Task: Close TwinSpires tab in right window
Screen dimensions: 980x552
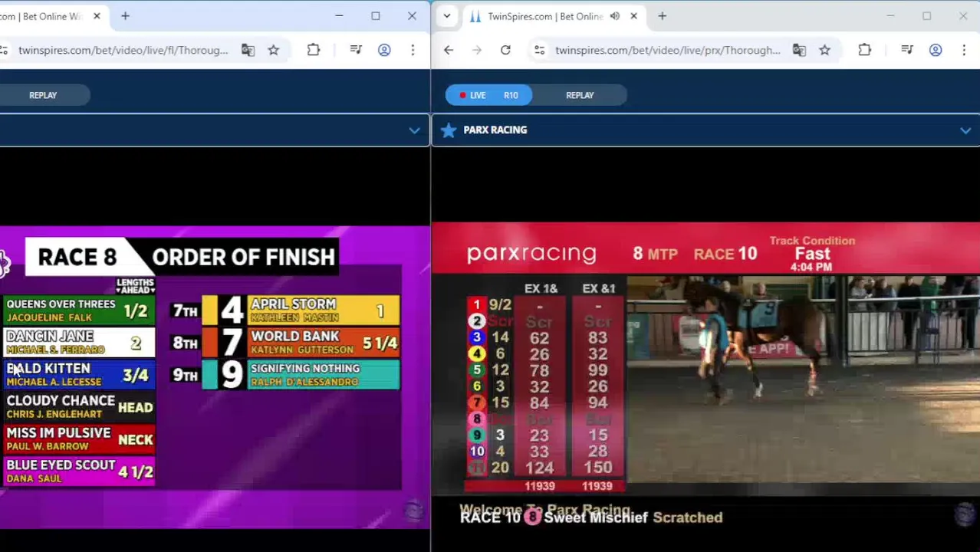Action: point(633,16)
